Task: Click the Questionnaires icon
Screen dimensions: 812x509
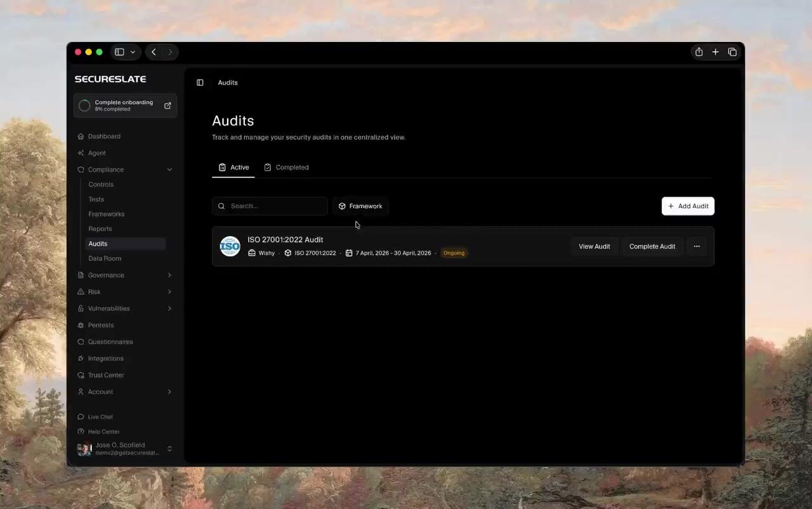Action: pyautogui.click(x=81, y=342)
